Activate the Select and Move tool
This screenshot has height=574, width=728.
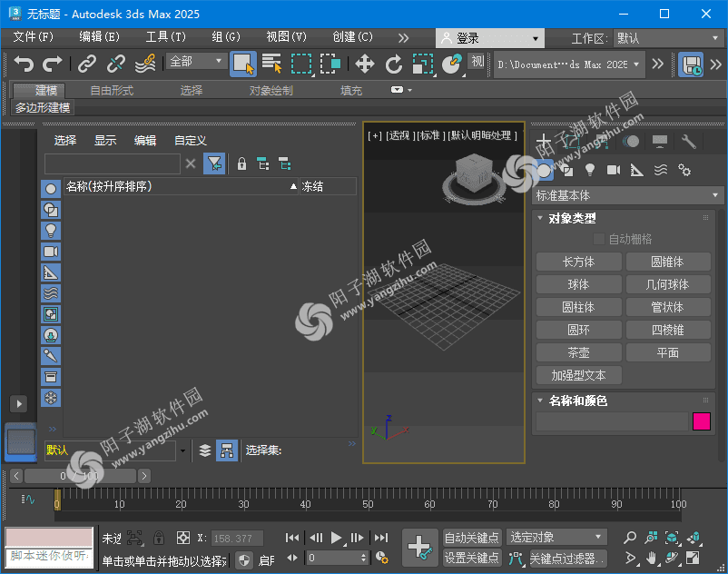coord(365,64)
